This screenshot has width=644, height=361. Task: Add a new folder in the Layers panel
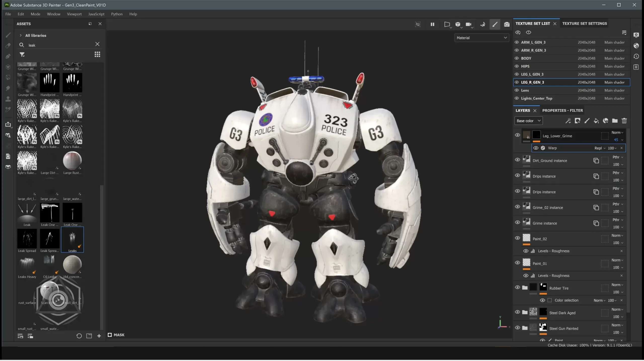pyautogui.click(x=615, y=121)
